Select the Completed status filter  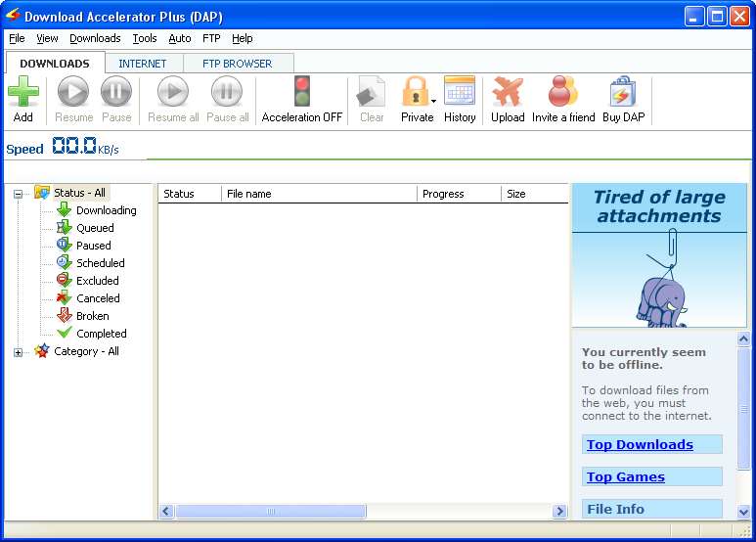point(102,334)
